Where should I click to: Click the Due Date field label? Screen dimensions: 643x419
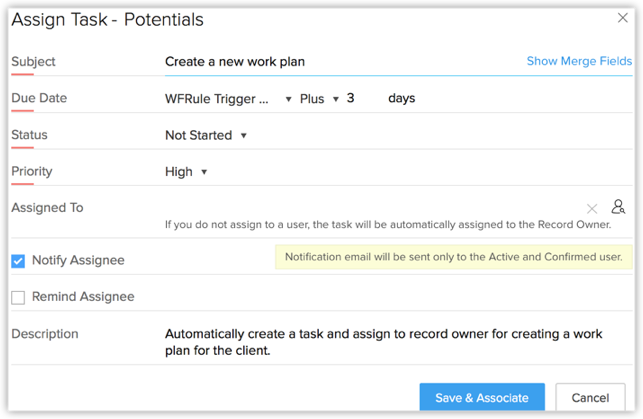[x=39, y=98]
